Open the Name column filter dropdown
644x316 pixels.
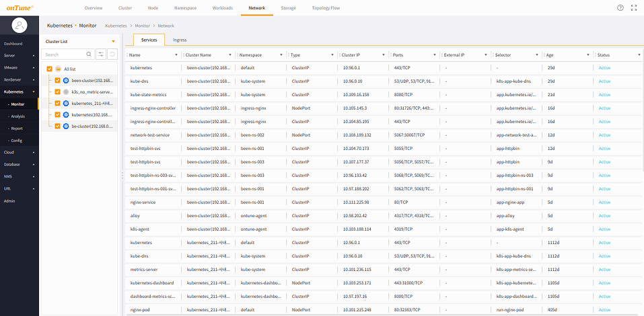click(176, 54)
